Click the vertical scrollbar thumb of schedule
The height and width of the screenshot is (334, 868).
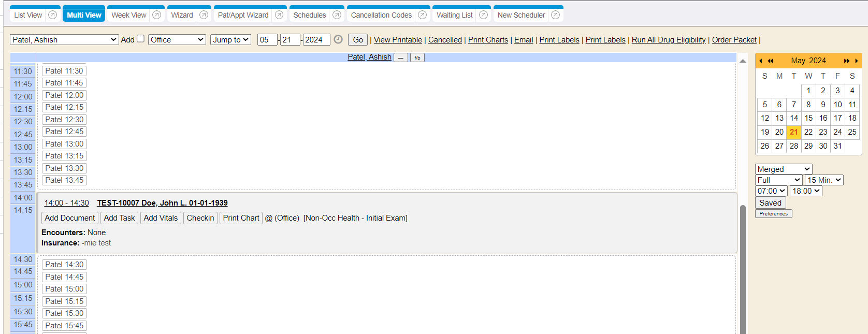743,269
